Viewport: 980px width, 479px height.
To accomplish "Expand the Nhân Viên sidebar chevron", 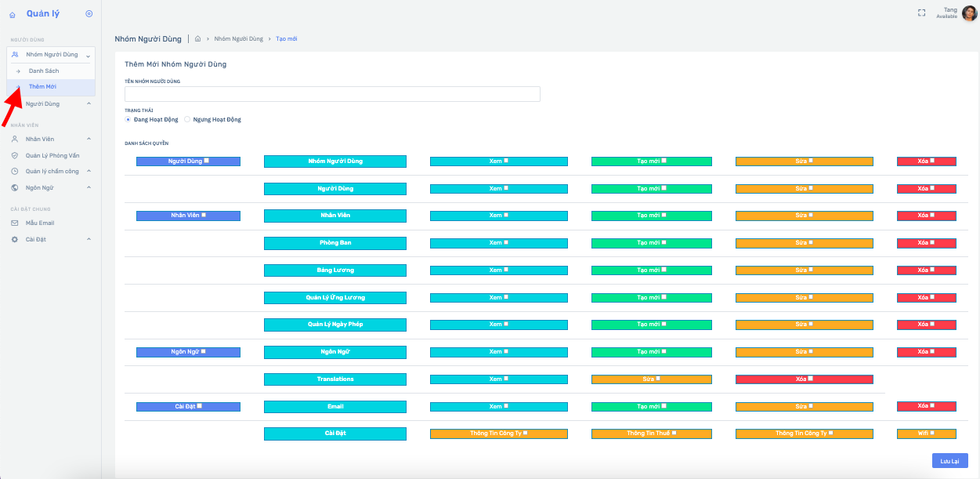I will coord(89,139).
